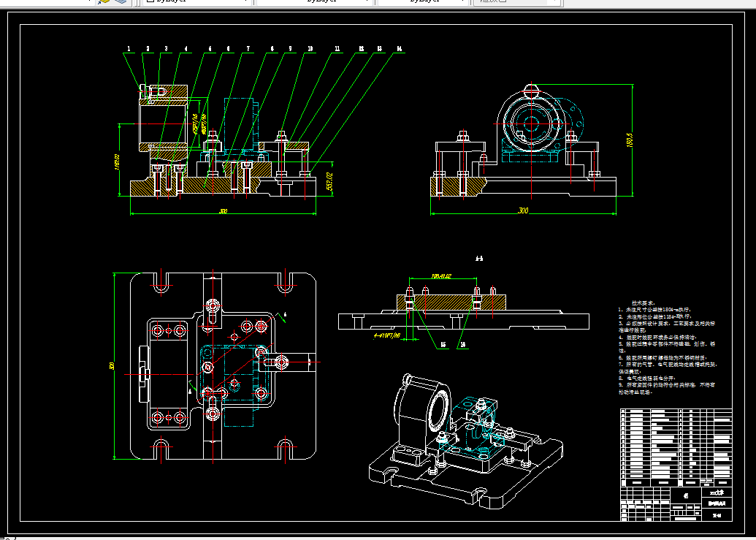Select the yellow 116±0.02 vertical dimension text
756x540 pixels.
[x=116, y=162]
